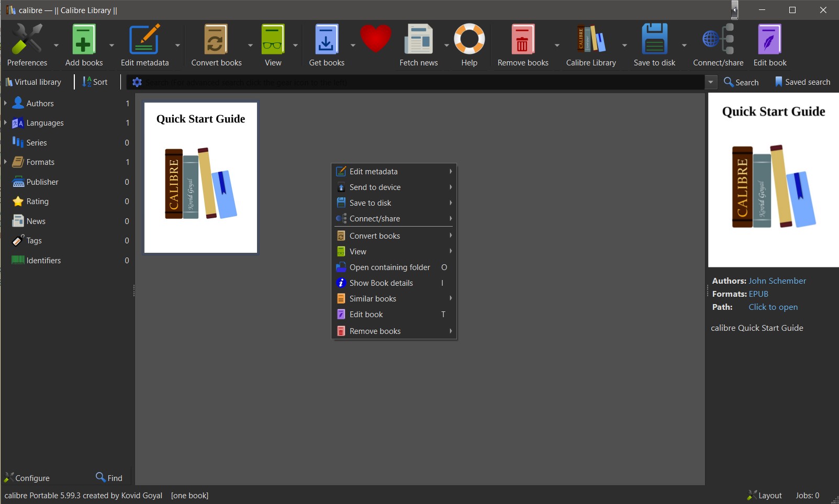The image size is (839, 504).
Task: Open the dropdown arrow beside toolbar Convert books
Action: pos(250,46)
